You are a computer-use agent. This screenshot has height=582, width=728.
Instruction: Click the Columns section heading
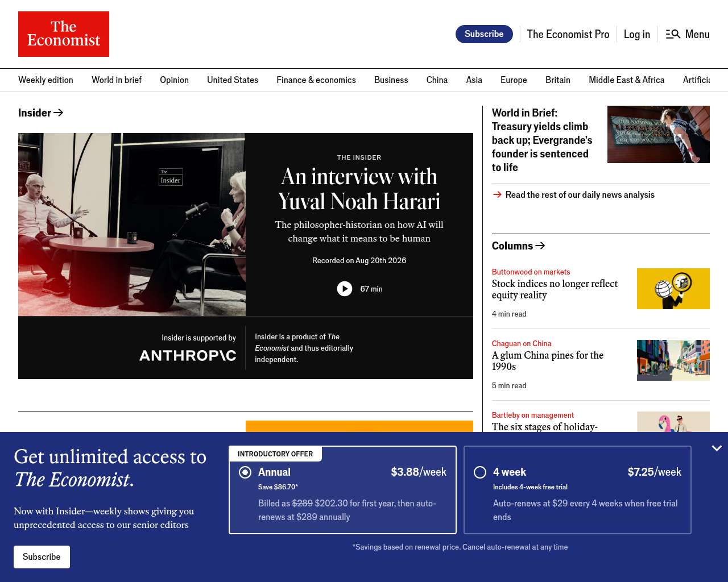click(x=512, y=246)
